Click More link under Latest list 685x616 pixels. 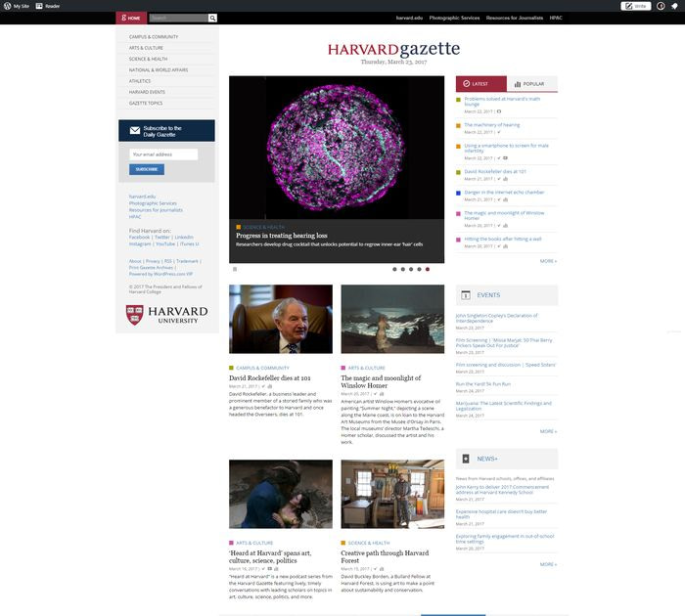tap(548, 261)
